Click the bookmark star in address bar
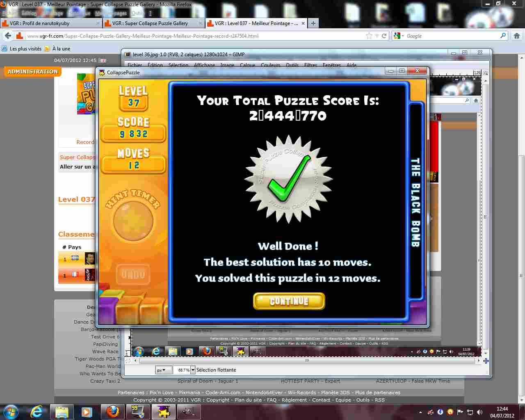Viewport: 525px width, 420px height. pos(369,36)
